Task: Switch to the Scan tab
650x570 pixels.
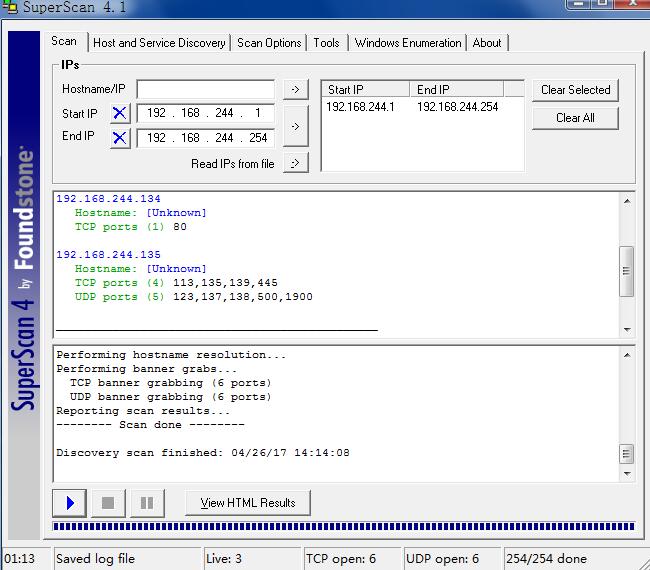Action: point(64,41)
